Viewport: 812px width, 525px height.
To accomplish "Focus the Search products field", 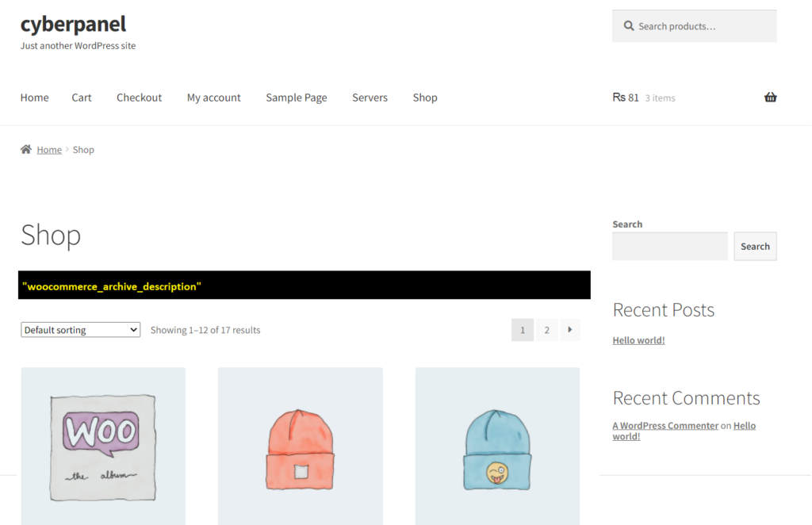I will click(695, 26).
